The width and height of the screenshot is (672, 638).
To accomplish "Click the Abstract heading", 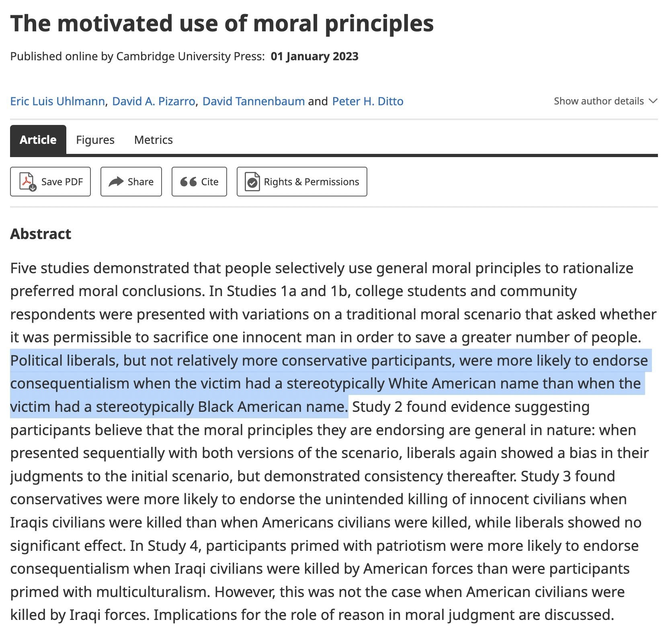I will (x=41, y=234).
